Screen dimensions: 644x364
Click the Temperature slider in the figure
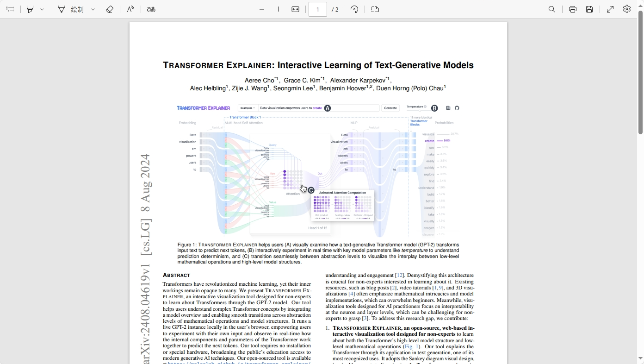coord(419,111)
